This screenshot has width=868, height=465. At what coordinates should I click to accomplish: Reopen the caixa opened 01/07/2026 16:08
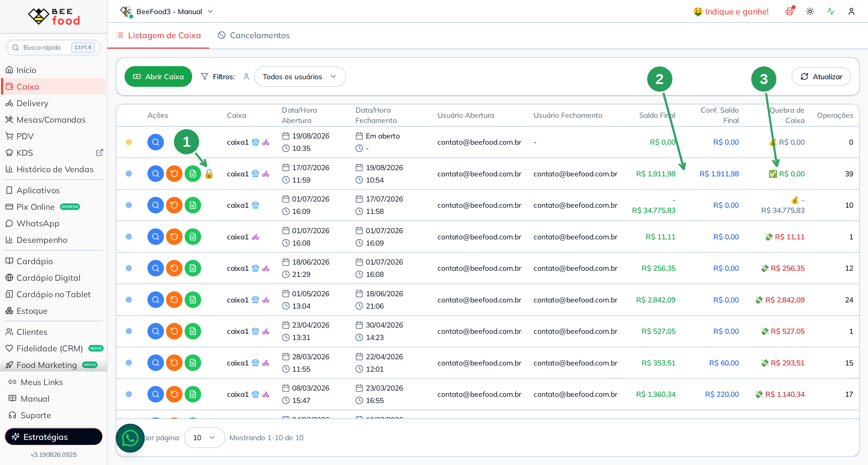[x=174, y=237]
